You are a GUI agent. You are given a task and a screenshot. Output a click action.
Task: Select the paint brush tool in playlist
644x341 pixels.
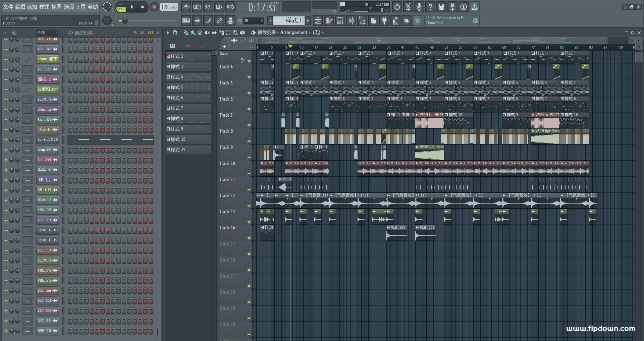coord(193,33)
